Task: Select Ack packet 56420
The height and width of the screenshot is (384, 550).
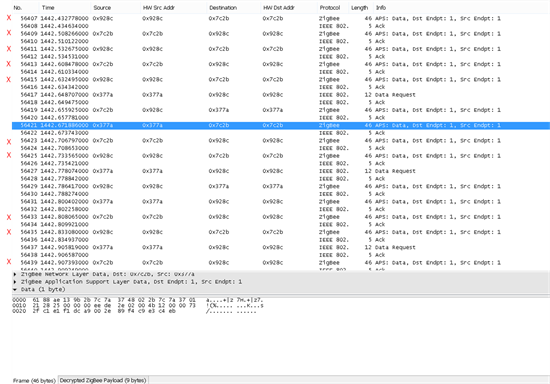Action: [281, 117]
